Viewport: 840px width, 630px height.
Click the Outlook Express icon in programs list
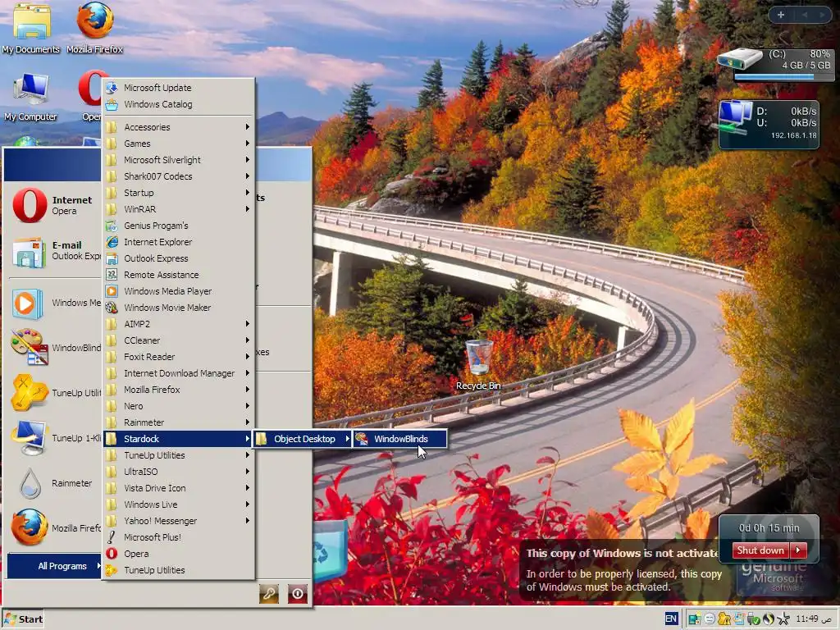click(112, 258)
